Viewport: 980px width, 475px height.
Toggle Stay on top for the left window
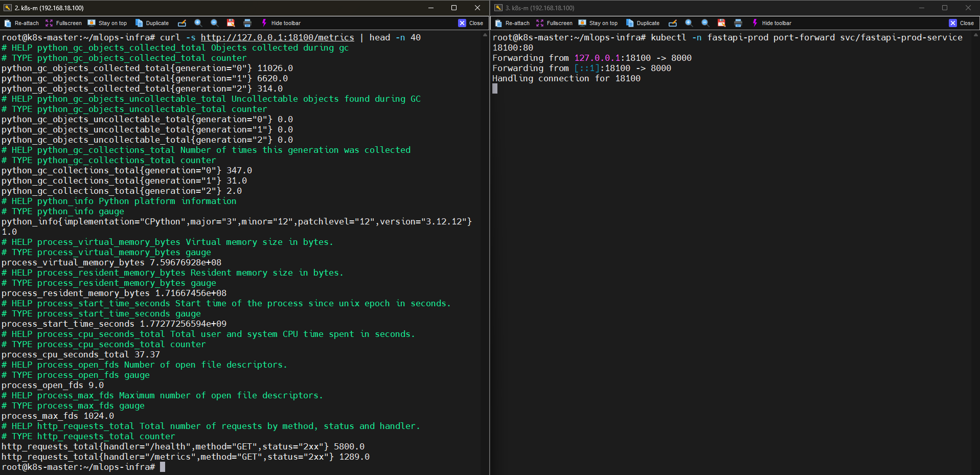[x=107, y=23]
